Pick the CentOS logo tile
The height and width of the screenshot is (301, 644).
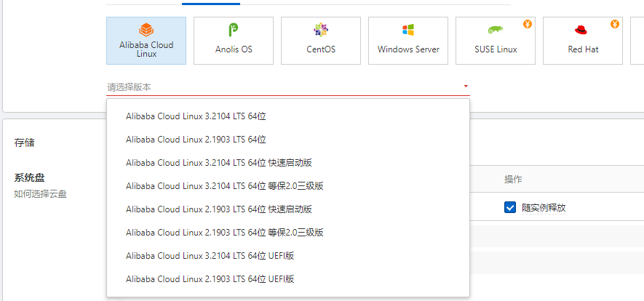click(x=321, y=30)
